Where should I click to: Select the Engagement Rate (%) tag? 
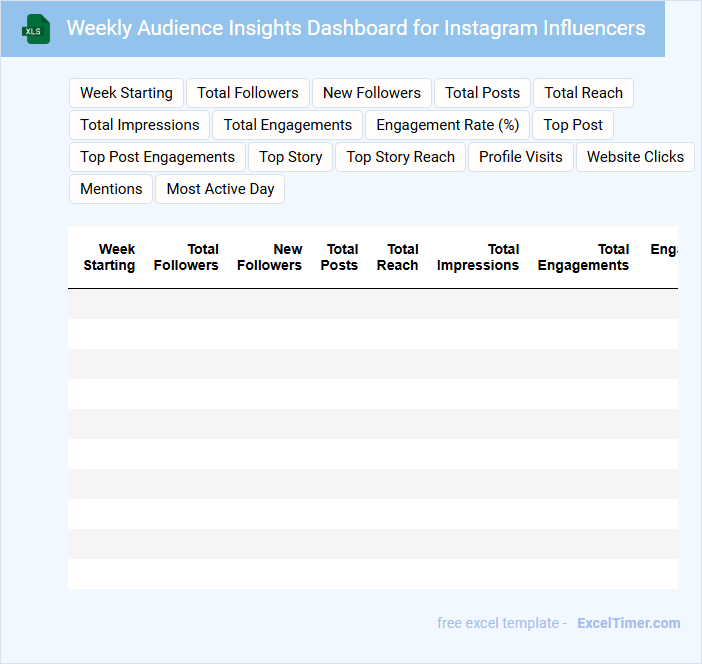coord(447,125)
